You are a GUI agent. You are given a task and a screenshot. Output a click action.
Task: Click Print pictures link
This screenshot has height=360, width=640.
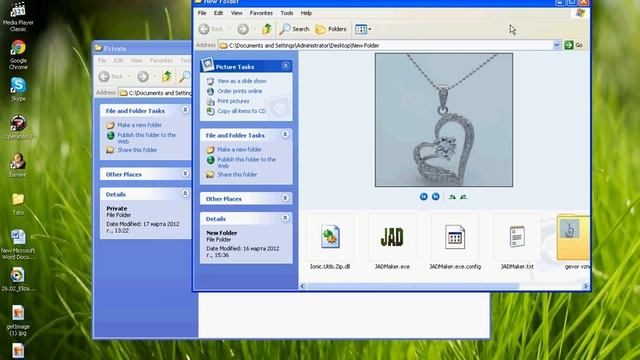(233, 101)
